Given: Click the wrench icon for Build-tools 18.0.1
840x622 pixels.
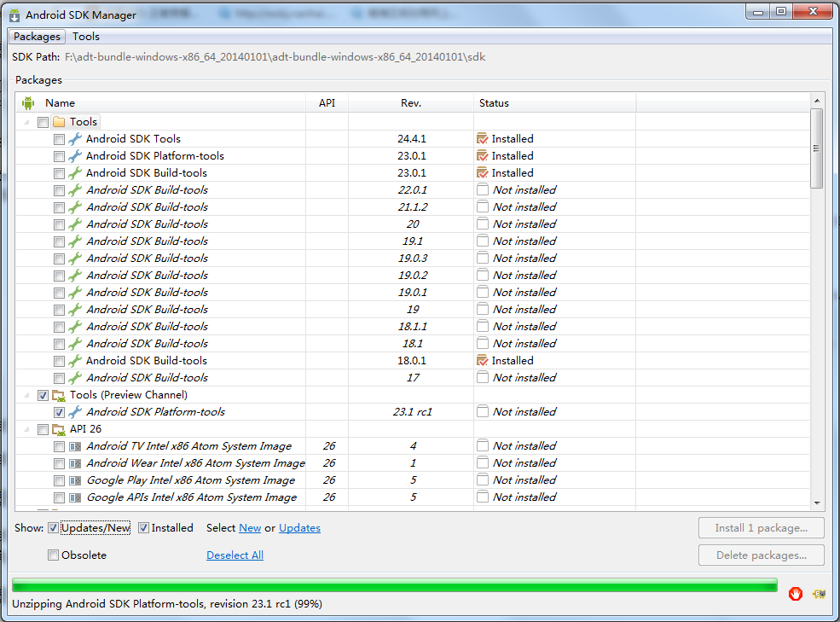Looking at the screenshot, I should coord(75,361).
